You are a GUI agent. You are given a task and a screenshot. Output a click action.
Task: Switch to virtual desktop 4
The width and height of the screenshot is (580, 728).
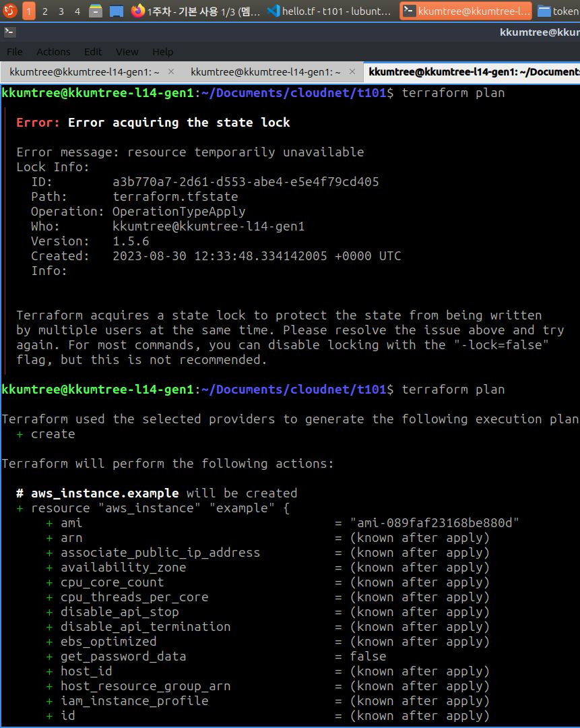coord(77,11)
